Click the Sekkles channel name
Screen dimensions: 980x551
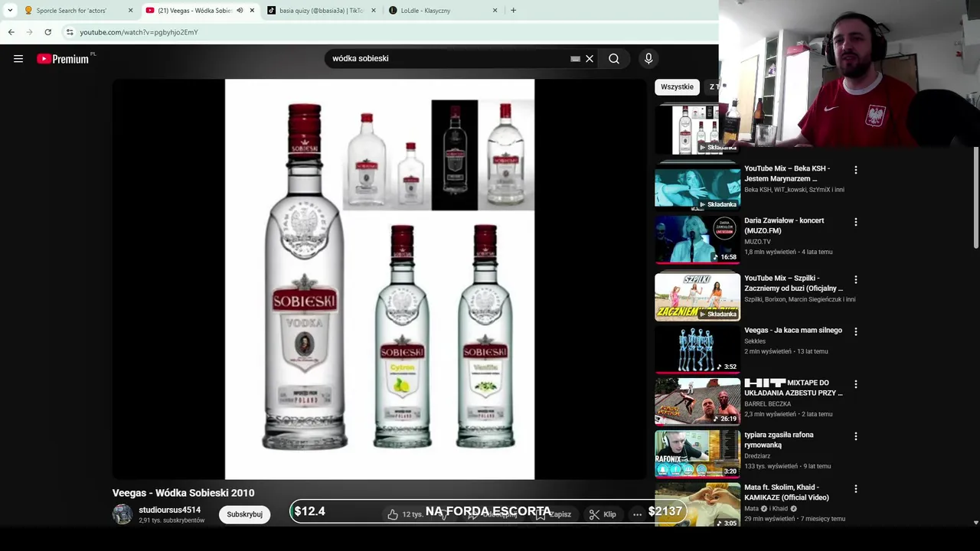pyautogui.click(x=755, y=341)
